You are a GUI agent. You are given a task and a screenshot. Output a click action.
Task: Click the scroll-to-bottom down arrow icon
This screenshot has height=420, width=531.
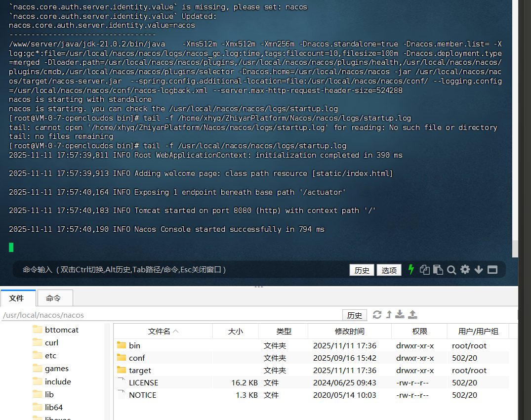[x=478, y=270]
